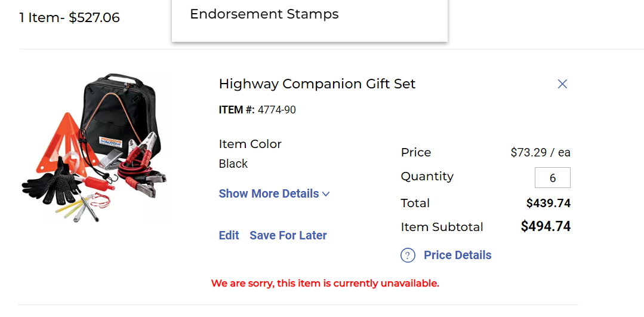This screenshot has width=644, height=317.
Task: Click the Highway Companion Gift Set title
Action: click(317, 84)
